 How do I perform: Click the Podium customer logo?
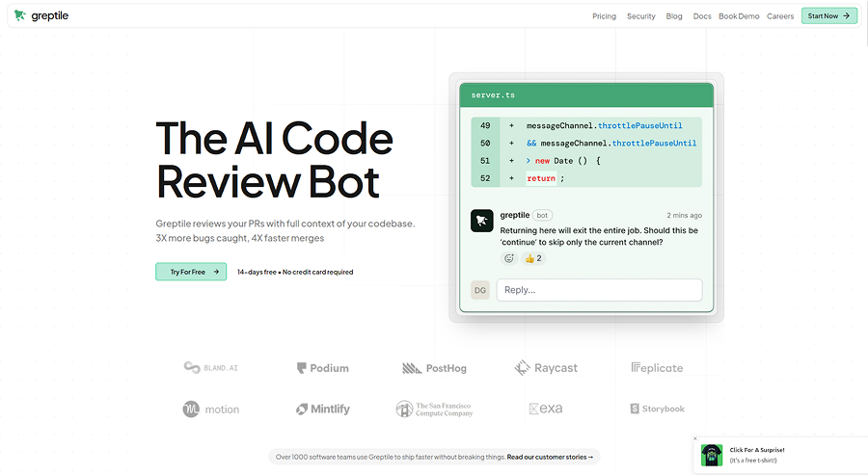coord(323,368)
